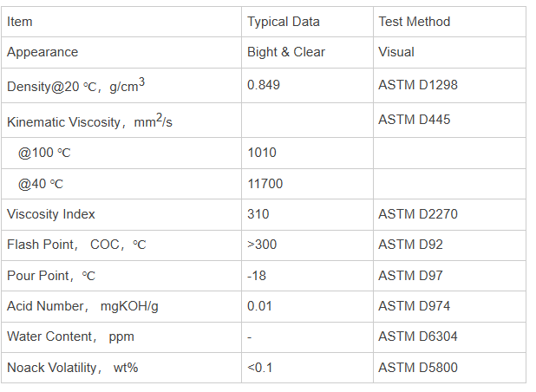Click the 'Test Method' header cell
Screen dimensions: 536x392
(x=449, y=22)
